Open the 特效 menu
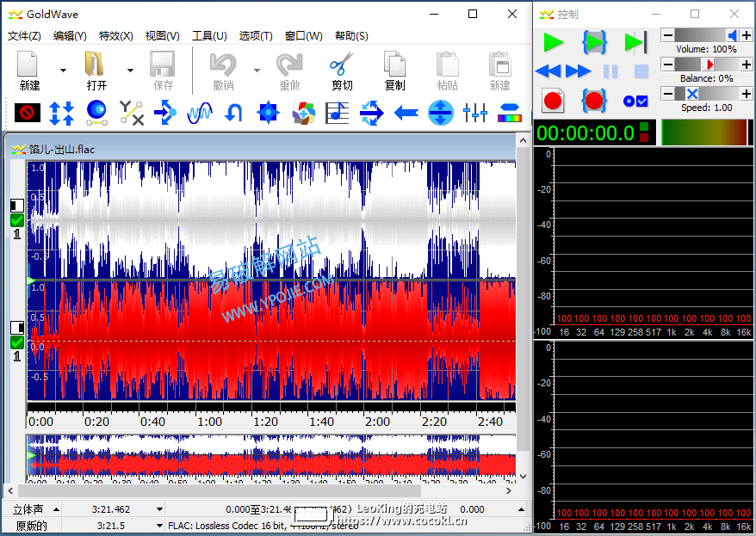Screen dimensions: 756x536 pos(115,35)
